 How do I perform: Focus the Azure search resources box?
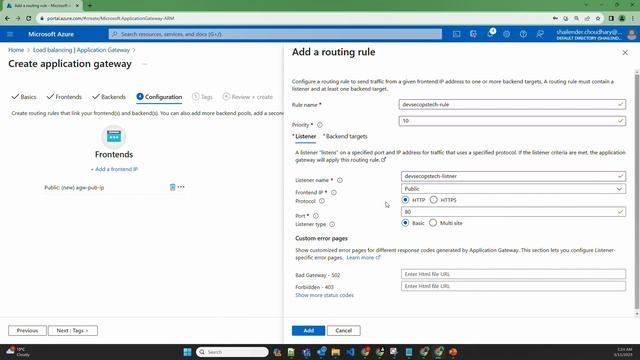(x=275, y=34)
